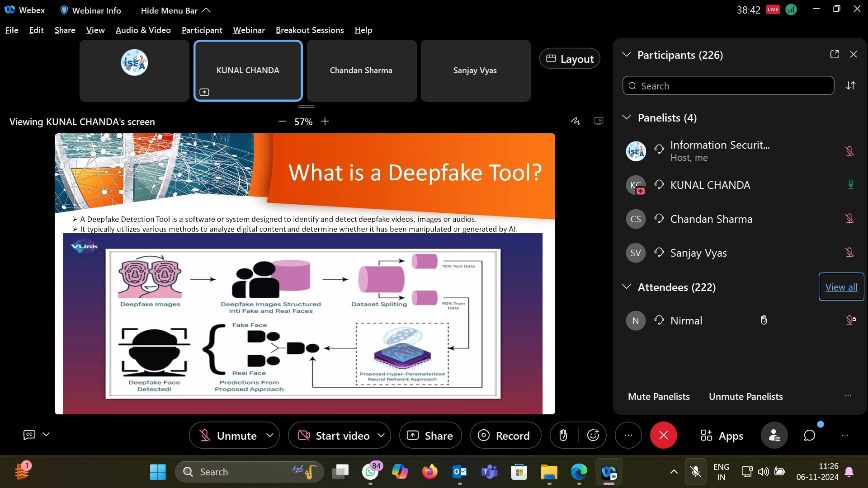Click the annotate pen icon
The image size is (868, 488).
[575, 121]
